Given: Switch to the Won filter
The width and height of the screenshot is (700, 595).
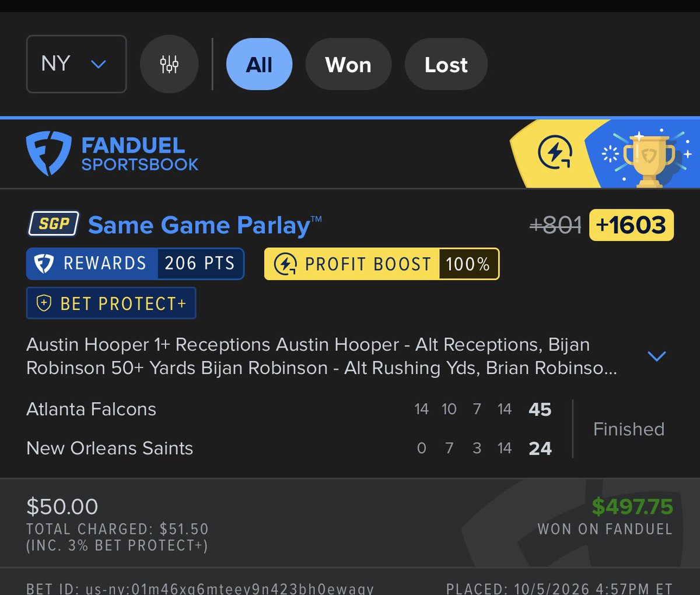Looking at the screenshot, I should point(348,64).
